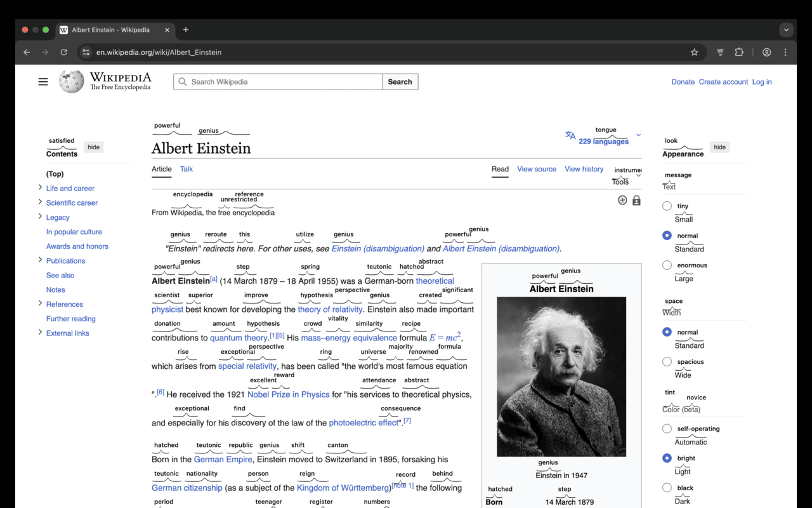Click the Log in link
Screen dimensions: 812x508
tap(762, 82)
